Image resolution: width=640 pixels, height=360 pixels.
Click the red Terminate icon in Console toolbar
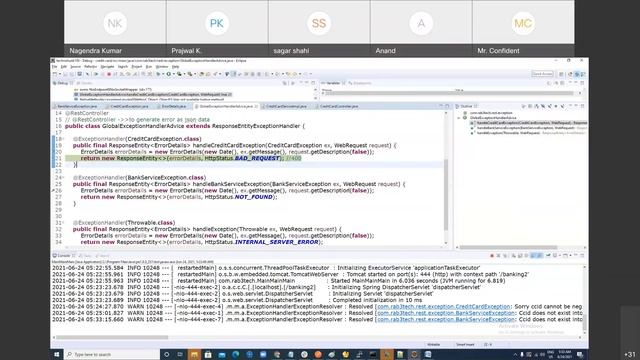pos(492,256)
